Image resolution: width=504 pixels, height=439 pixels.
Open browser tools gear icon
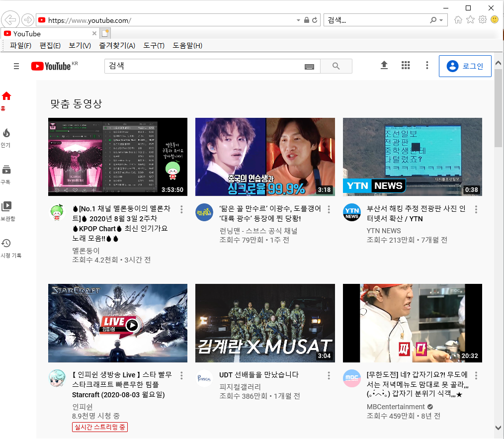(483, 20)
